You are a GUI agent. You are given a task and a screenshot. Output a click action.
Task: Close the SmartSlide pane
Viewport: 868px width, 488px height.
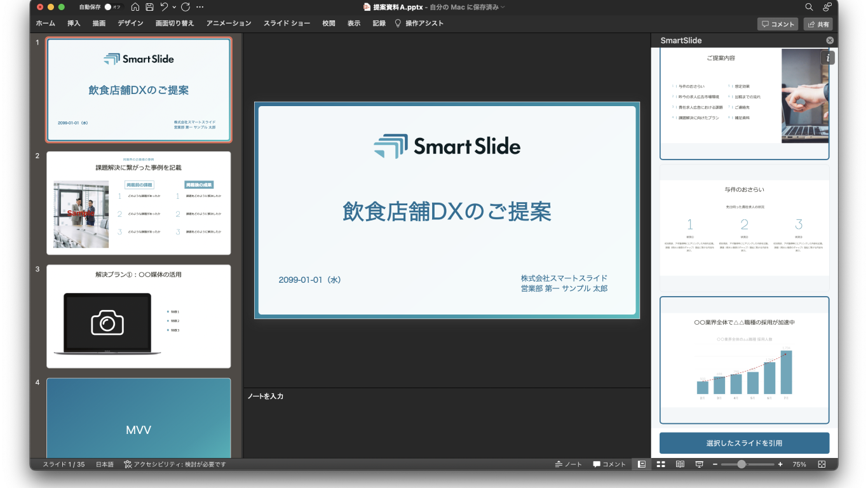(x=830, y=40)
